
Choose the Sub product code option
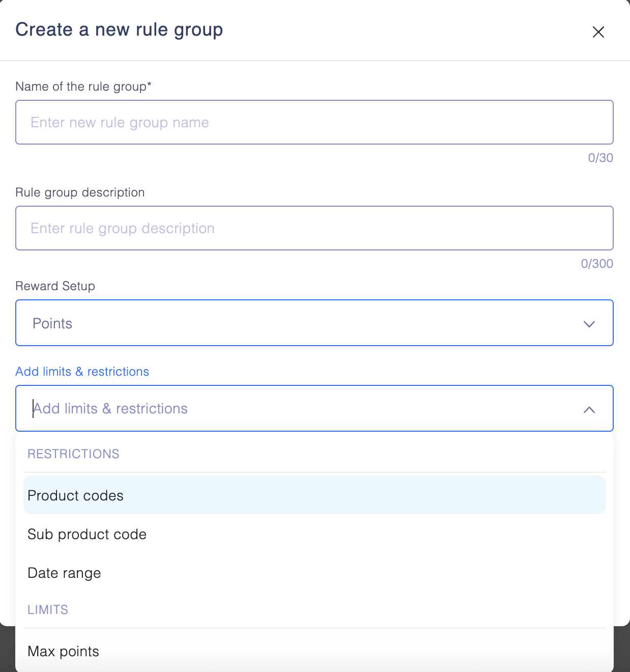pyautogui.click(x=87, y=534)
